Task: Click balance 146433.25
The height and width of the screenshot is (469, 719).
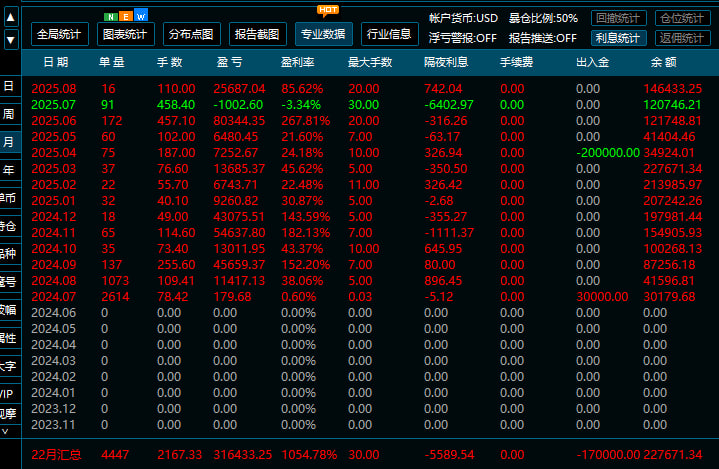Action: [673, 88]
